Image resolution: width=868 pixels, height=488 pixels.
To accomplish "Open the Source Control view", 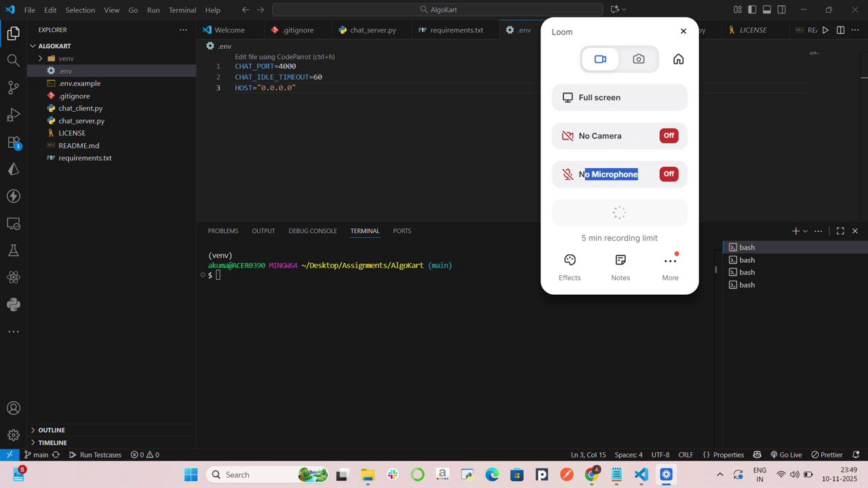I will [13, 87].
